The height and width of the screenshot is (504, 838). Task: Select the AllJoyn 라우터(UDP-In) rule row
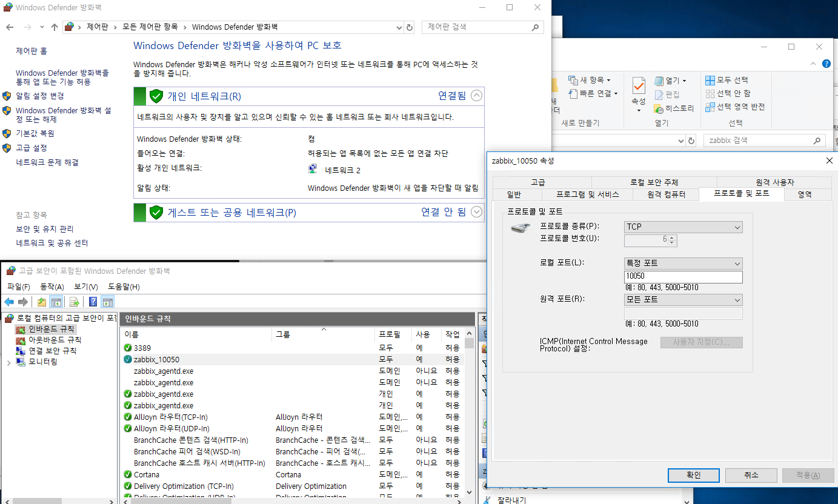293,428
